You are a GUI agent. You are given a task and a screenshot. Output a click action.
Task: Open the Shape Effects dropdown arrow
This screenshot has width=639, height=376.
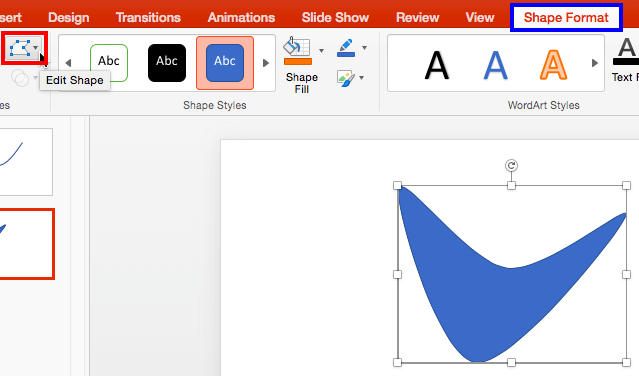click(x=361, y=78)
